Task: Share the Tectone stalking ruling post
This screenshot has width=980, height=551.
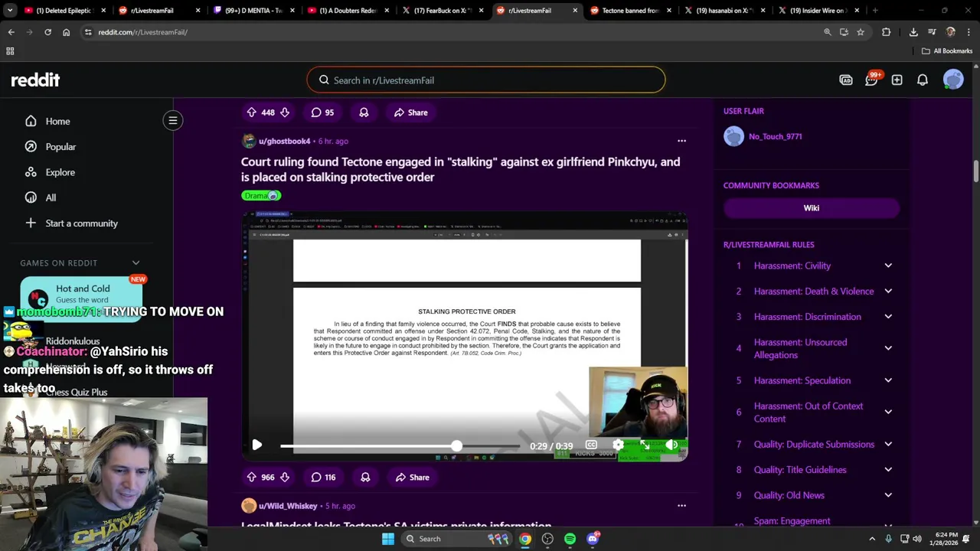Action: click(x=412, y=478)
